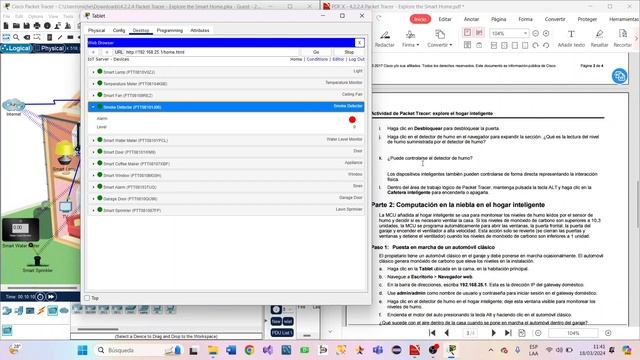
Task: Click the fast forward time button
Action: pos(51,297)
